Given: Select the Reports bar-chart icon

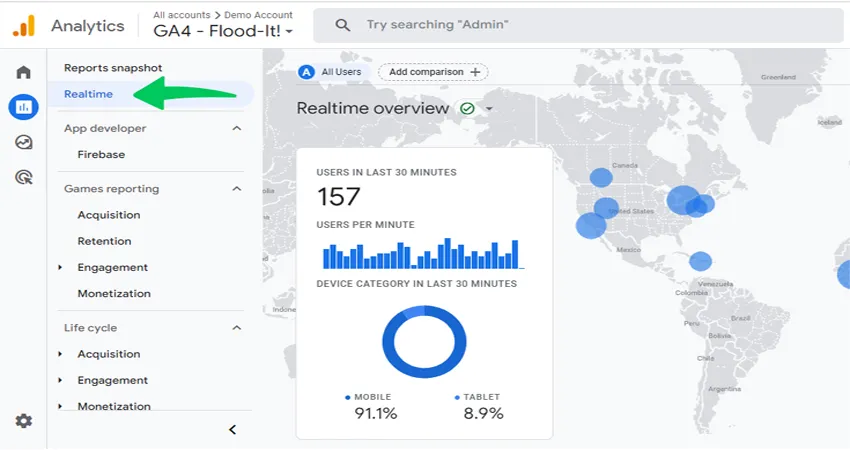Looking at the screenshot, I should pyautogui.click(x=23, y=107).
